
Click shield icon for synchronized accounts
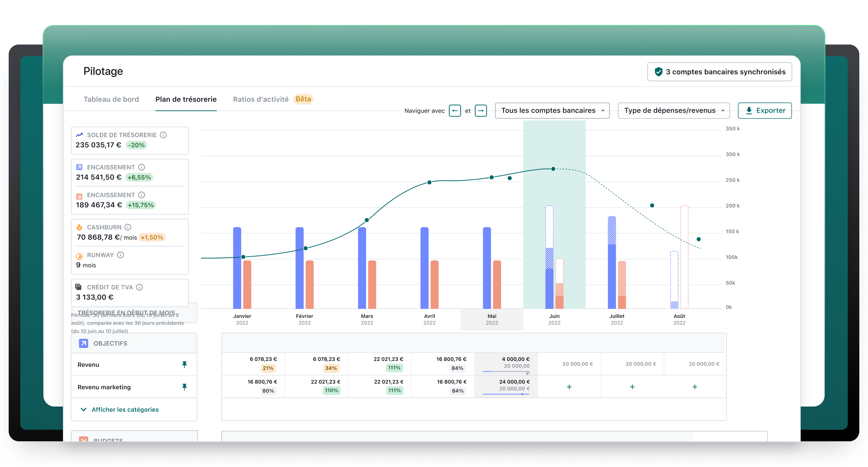click(659, 72)
